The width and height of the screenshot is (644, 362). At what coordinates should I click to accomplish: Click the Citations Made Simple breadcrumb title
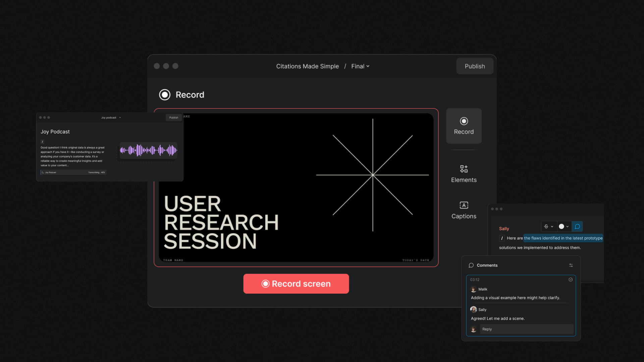click(x=308, y=66)
